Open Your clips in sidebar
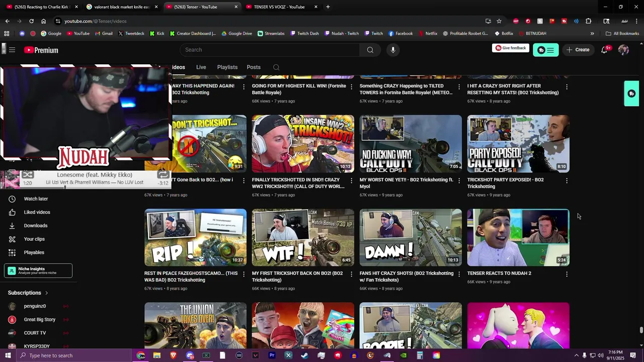This screenshot has width=644, height=362. [x=34, y=239]
